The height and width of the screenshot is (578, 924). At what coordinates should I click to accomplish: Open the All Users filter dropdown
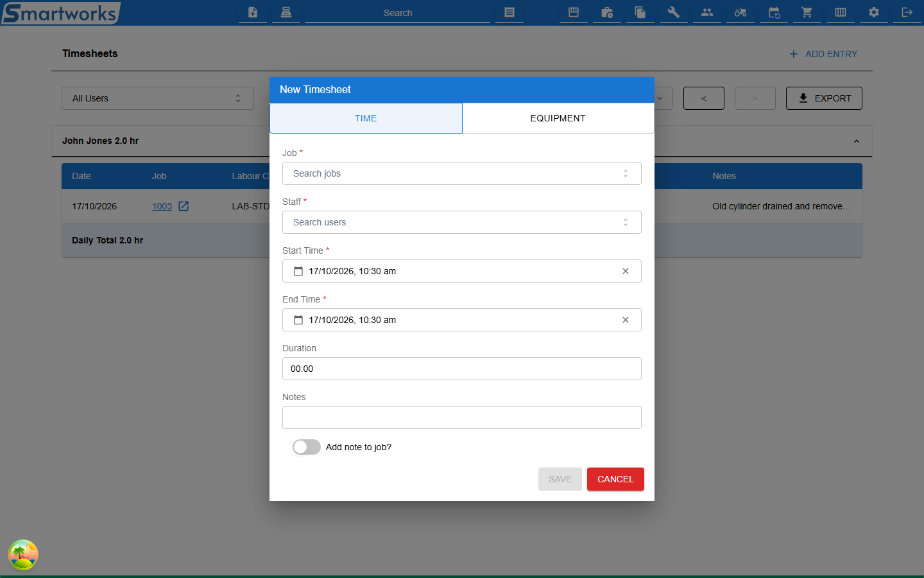point(158,98)
